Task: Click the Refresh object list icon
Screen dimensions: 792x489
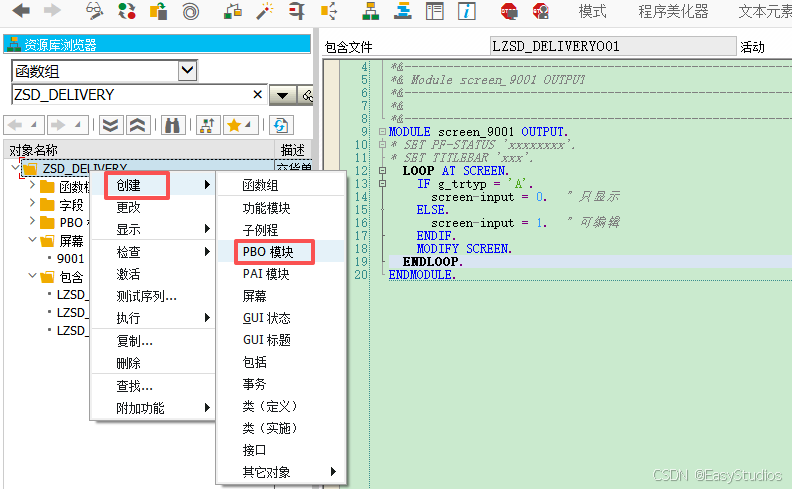Action: [280, 125]
